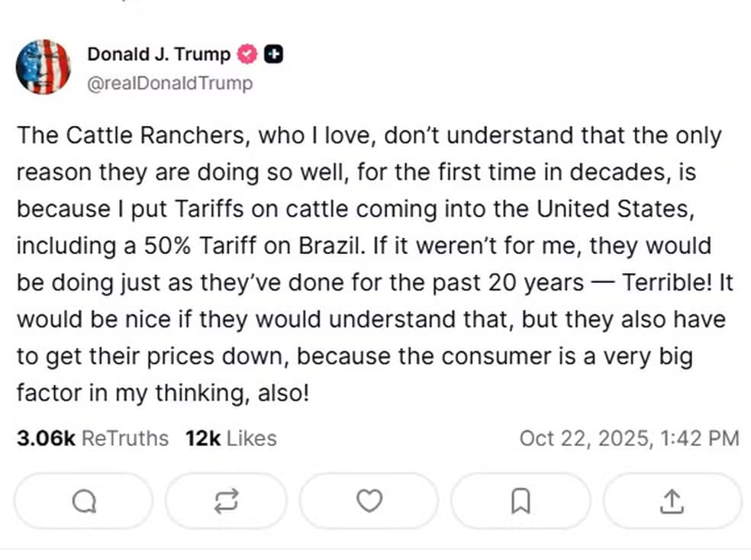
Task: Bookmark this Truth post
Action: point(521,501)
